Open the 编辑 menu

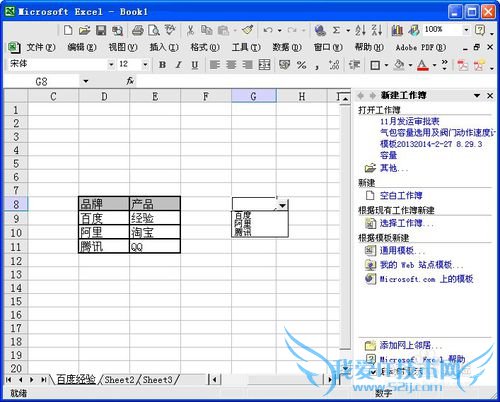tap(82, 48)
